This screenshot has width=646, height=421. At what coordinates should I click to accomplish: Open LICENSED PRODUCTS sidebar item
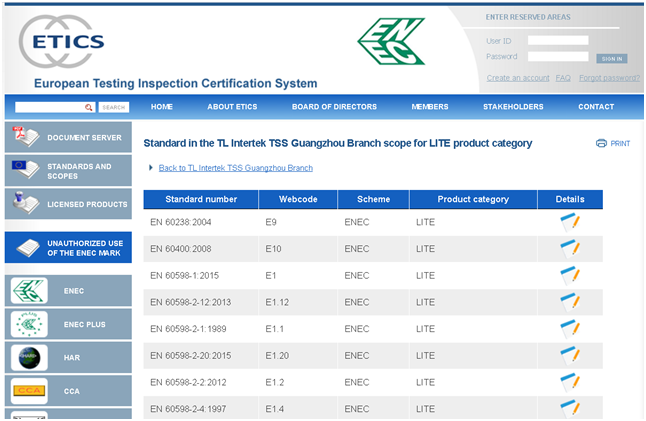coord(68,204)
